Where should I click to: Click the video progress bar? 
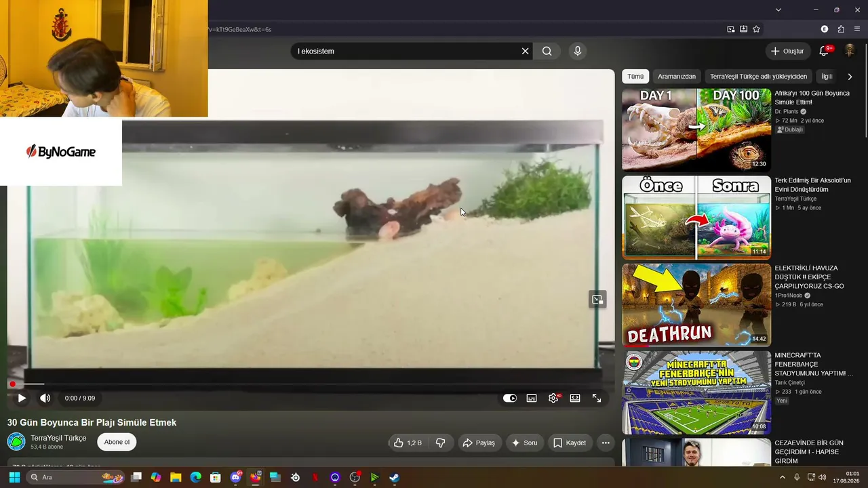pos(311,384)
